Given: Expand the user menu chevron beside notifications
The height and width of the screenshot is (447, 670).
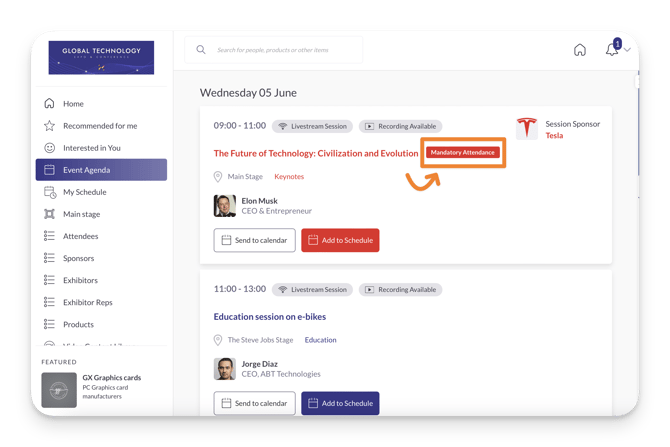Looking at the screenshot, I should click(x=628, y=51).
